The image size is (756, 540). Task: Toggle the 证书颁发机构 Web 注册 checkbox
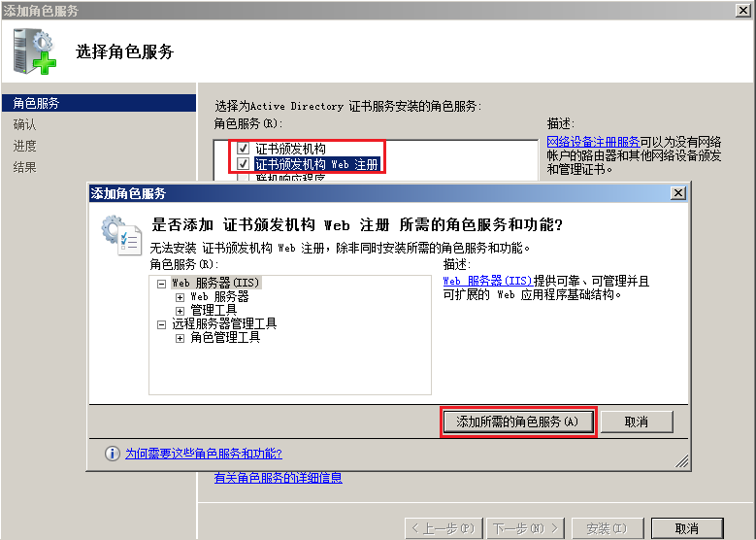pyautogui.click(x=243, y=164)
